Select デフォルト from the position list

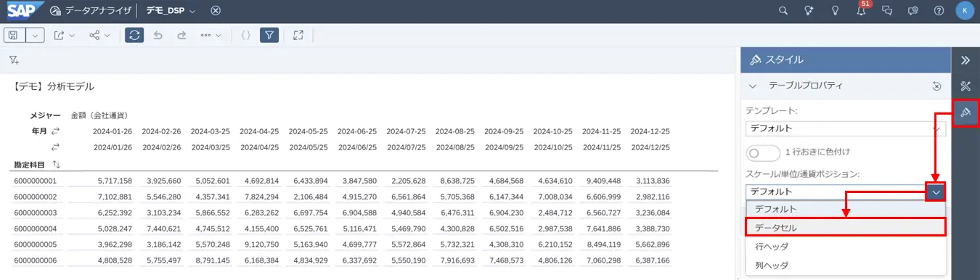click(846, 209)
